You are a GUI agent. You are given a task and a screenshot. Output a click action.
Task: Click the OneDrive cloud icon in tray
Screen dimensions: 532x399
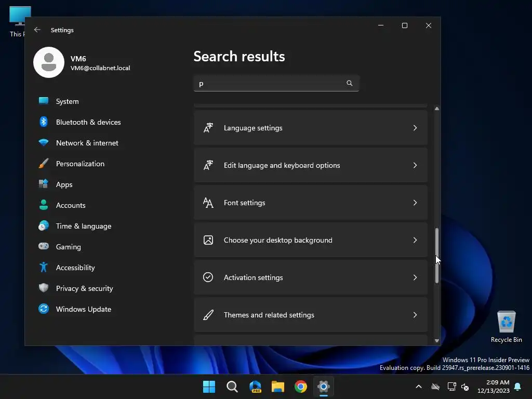pyautogui.click(x=435, y=387)
